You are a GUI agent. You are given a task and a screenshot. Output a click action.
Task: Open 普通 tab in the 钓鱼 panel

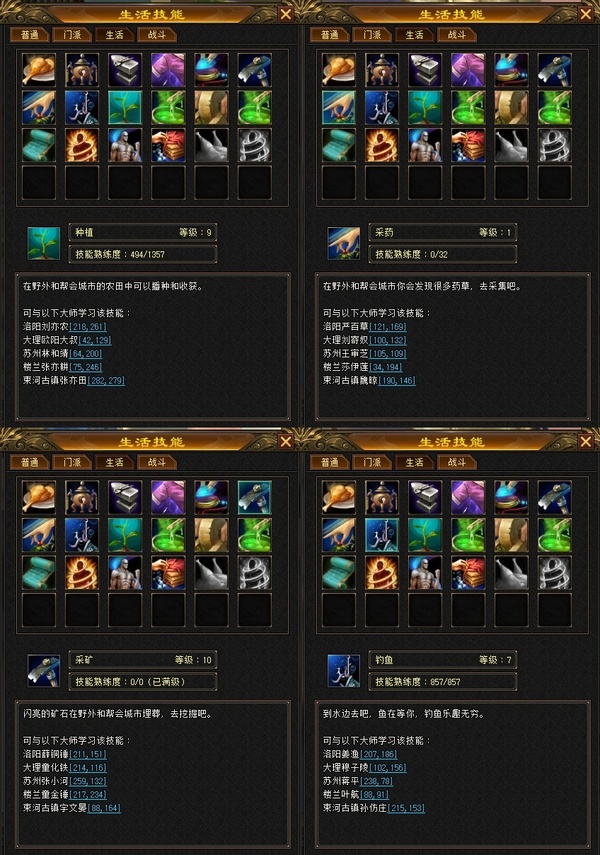click(x=329, y=462)
